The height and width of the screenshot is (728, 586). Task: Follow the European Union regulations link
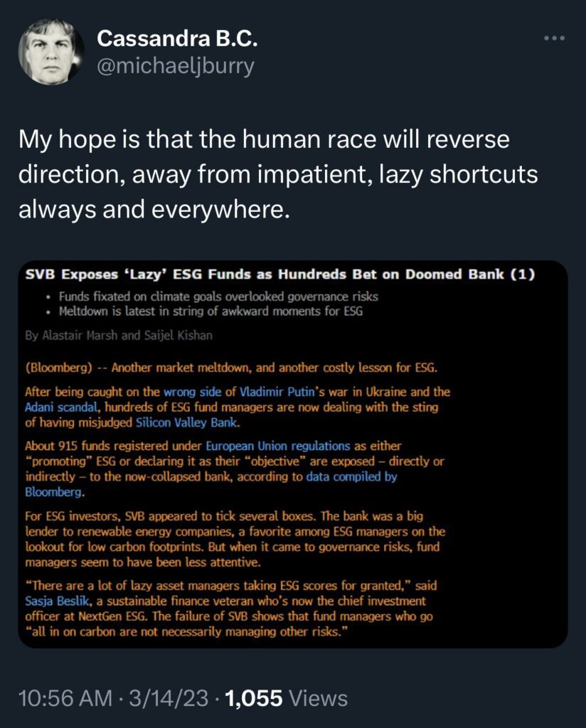click(278, 446)
